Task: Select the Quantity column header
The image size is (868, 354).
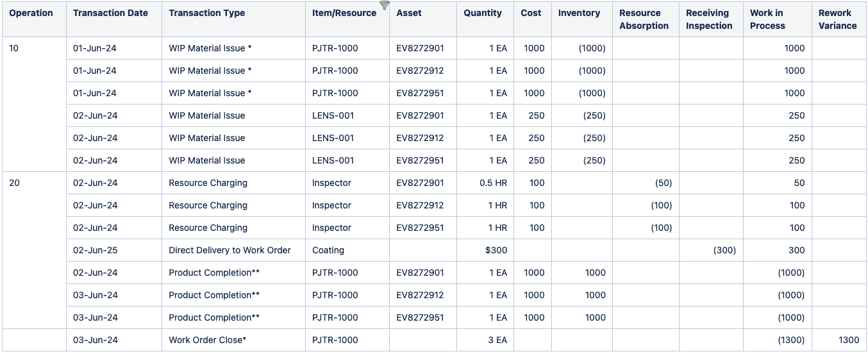Action: click(x=483, y=13)
